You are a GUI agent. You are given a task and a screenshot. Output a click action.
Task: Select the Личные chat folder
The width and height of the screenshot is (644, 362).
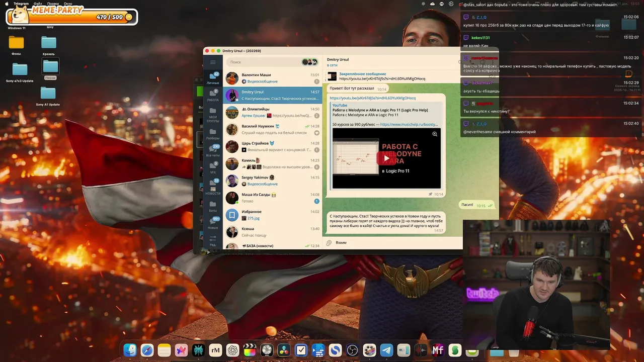(x=213, y=78)
